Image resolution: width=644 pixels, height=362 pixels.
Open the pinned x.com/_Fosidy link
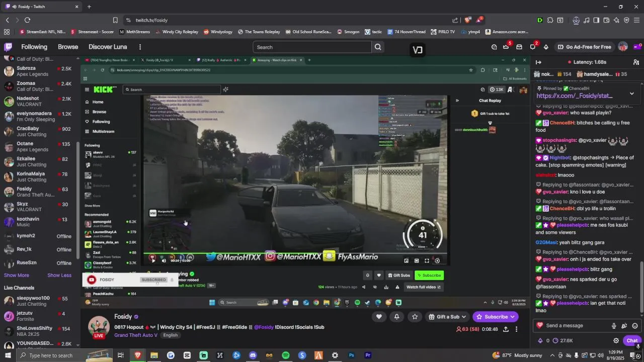574,96
